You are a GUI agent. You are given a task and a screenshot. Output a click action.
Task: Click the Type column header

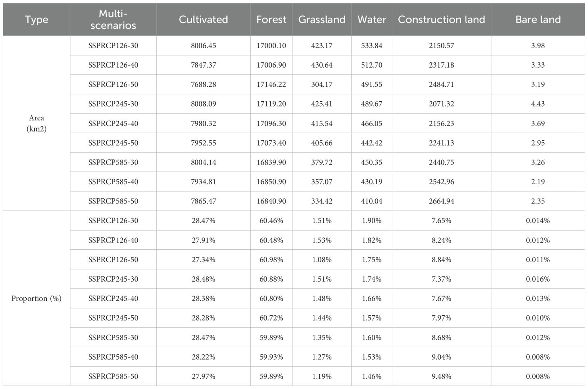(x=36, y=20)
